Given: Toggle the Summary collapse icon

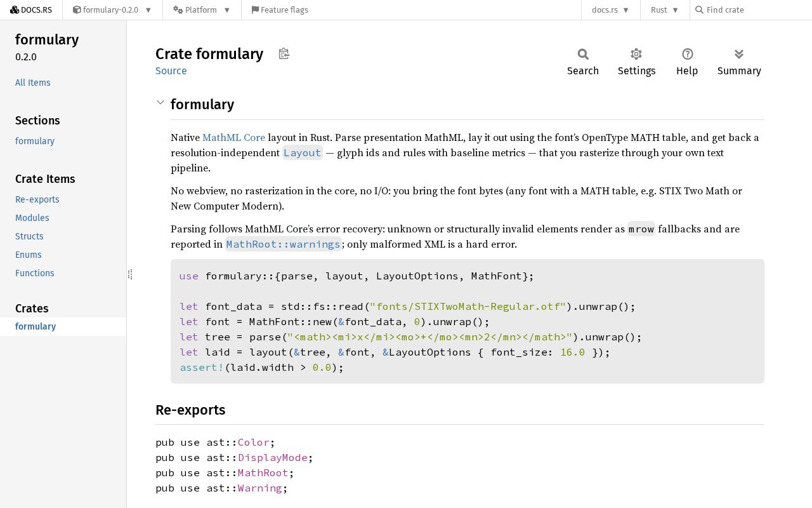Looking at the screenshot, I should click(739, 54).
